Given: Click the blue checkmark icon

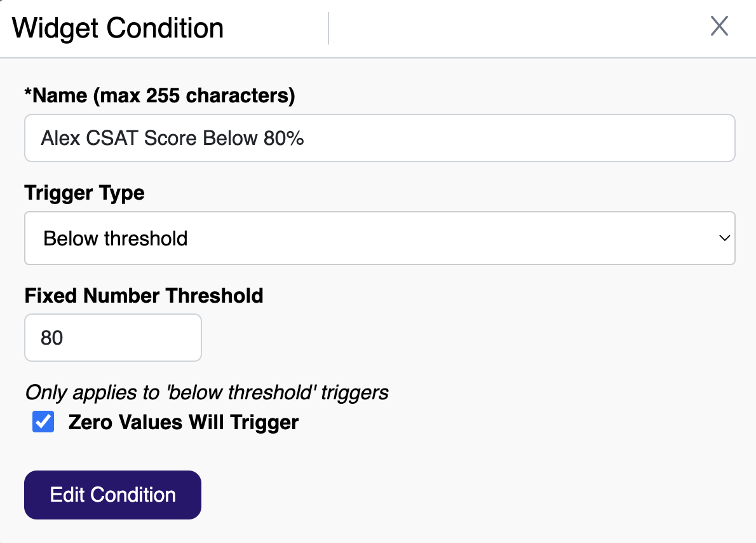Looking at the screenshot, I should [43, 423].
